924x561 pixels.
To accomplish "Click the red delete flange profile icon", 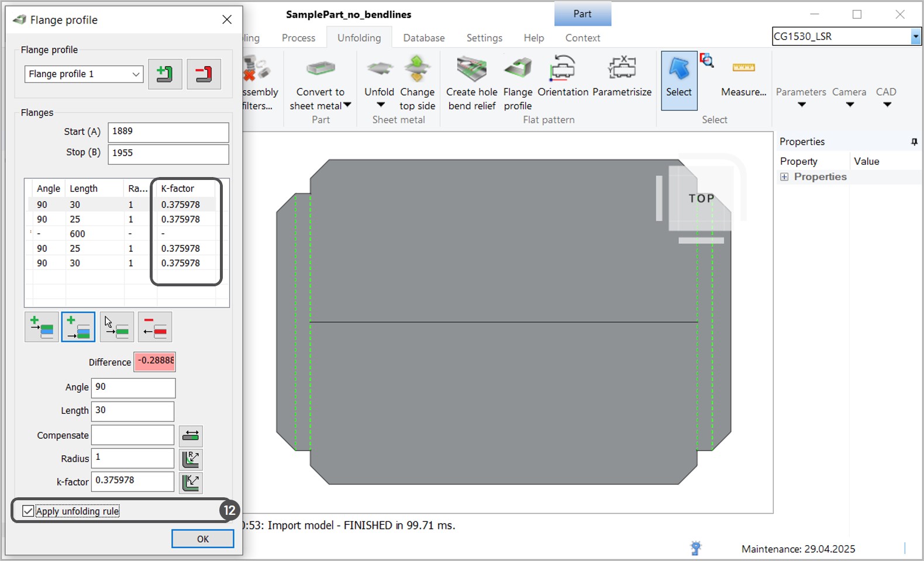I will 204,74.
